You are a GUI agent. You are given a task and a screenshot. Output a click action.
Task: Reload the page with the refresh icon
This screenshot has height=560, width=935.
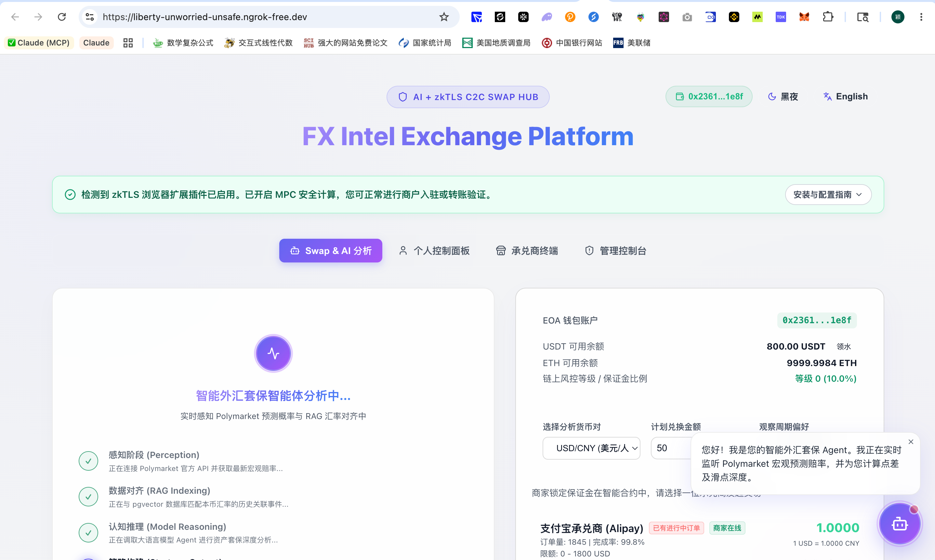point(62,17)
